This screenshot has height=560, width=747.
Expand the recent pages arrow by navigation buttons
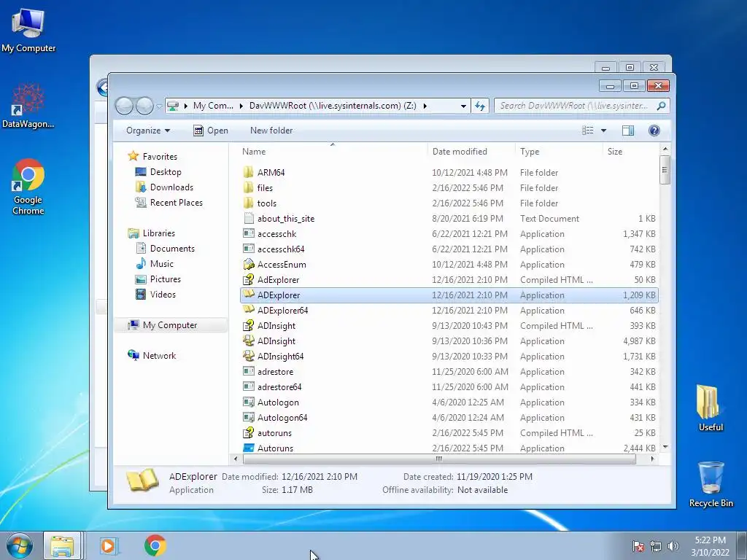click(159, 106)
